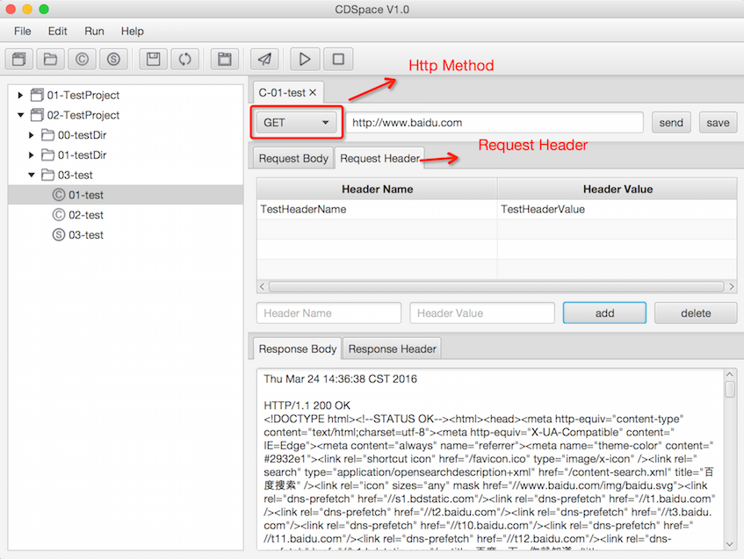The height and width of the screenshot is (560, 744).
Task: Click the add header button
Action: click(x=604, y=313)
